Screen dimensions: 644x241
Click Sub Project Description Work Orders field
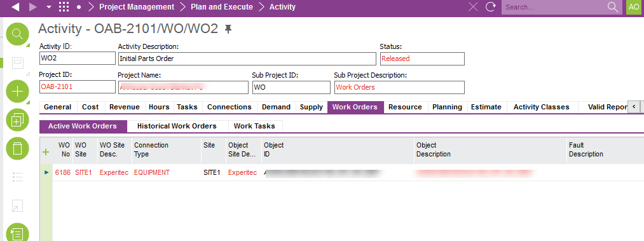coord(399,87)
